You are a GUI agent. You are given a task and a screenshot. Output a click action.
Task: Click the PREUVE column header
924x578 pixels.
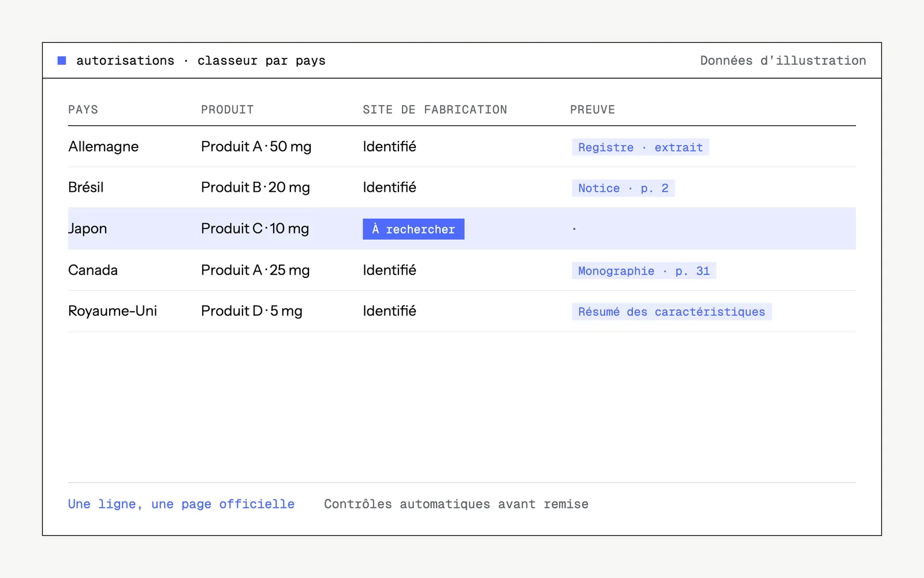[x=593, y=110]
